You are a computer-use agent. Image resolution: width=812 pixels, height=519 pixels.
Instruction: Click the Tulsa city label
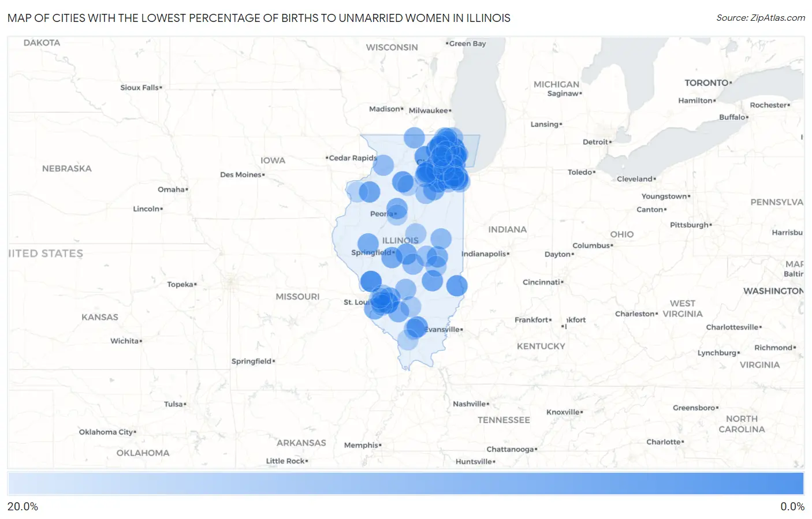click(174, 404)
